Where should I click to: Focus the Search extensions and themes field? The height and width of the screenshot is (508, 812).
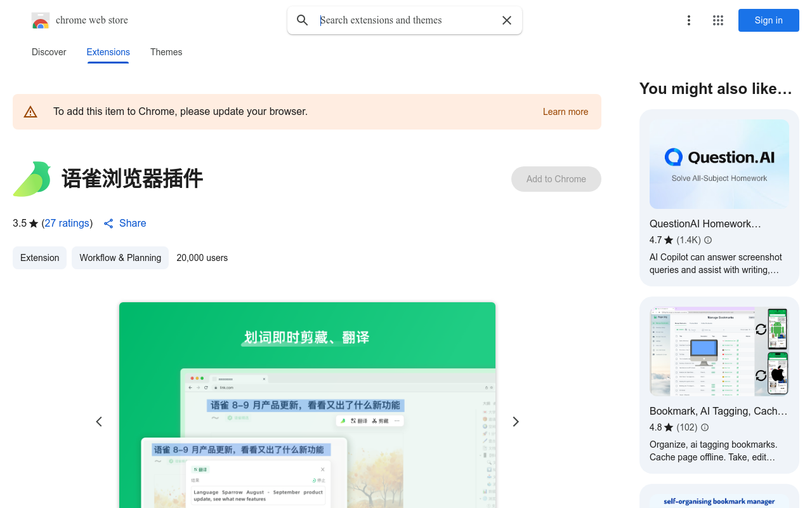[x=406, y=20]
